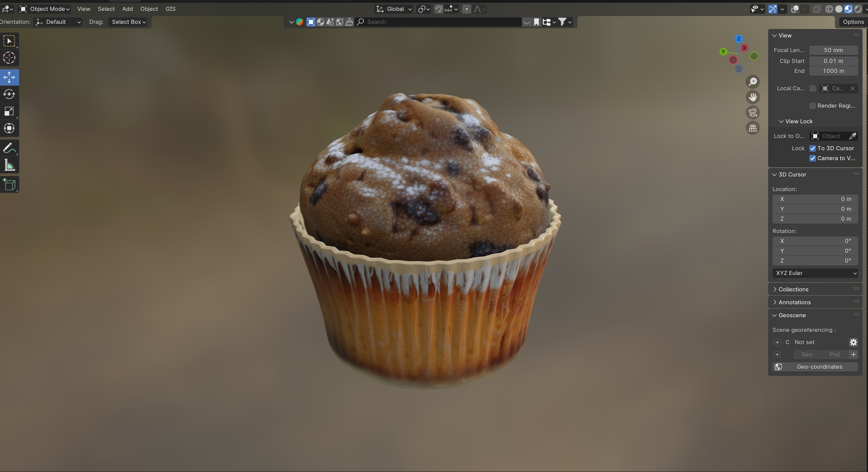The image size is (868, 472).
Task: Activate the Scale tool
Action: pyautogui.click(x=9, y=111)
